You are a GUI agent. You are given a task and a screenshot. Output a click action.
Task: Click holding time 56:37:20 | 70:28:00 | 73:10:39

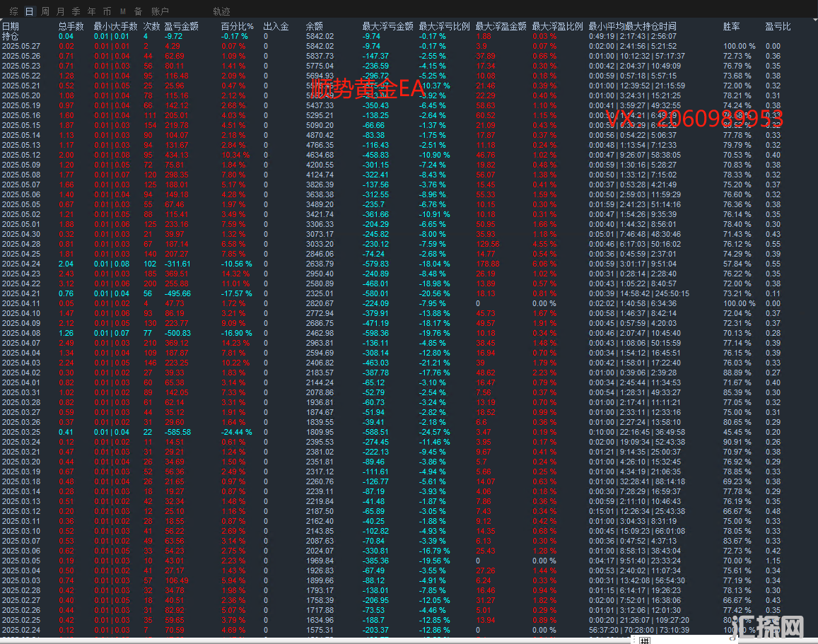click(639, 630)
